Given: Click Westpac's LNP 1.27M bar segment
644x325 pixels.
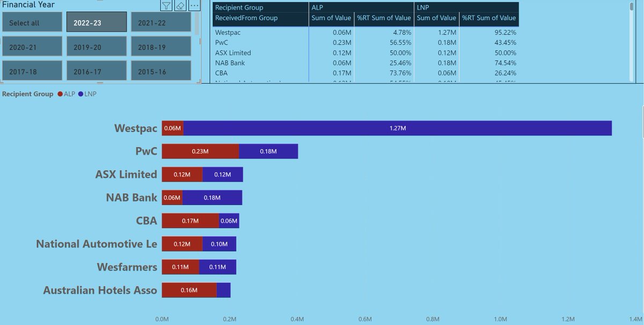Looking at the screenshot, I should coord(398,128).
